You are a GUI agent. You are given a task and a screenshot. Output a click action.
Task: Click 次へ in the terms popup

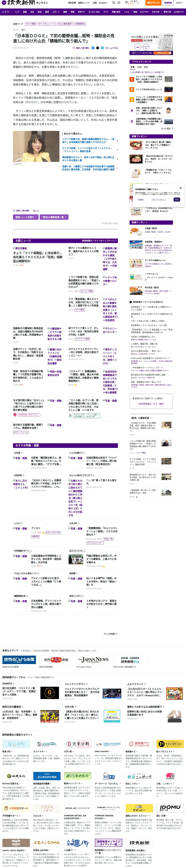(177, 199)
